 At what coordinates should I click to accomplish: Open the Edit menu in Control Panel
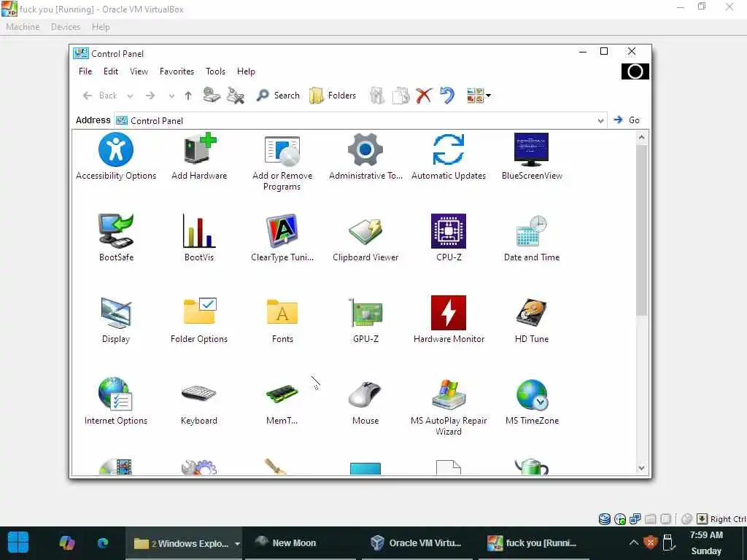pyautogui.click(x=111, y=71)
